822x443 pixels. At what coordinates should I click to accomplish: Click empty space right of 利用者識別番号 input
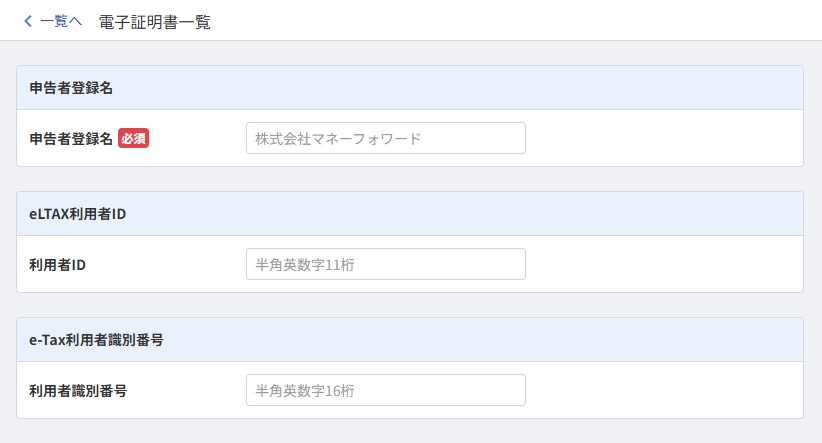point(660,390)
